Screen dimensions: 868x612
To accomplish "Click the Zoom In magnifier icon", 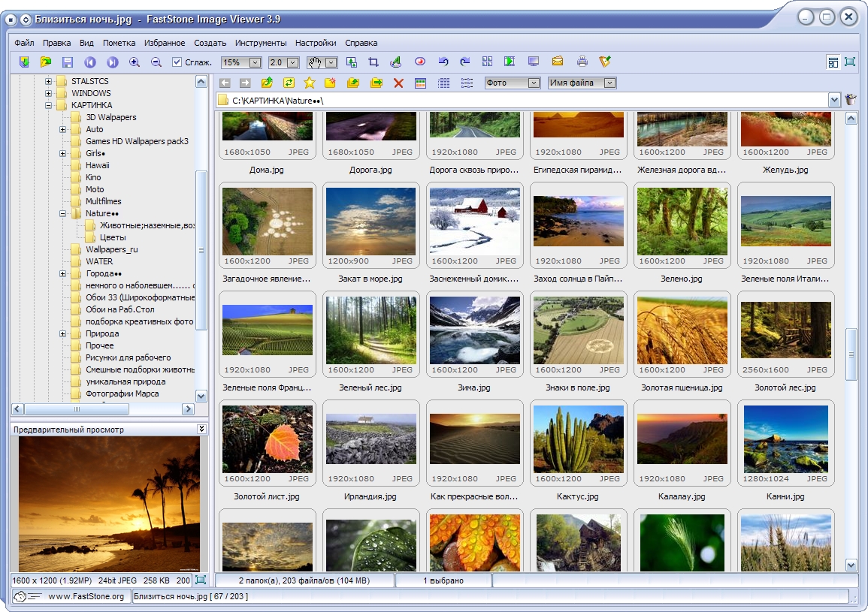I will pos(135,62).
